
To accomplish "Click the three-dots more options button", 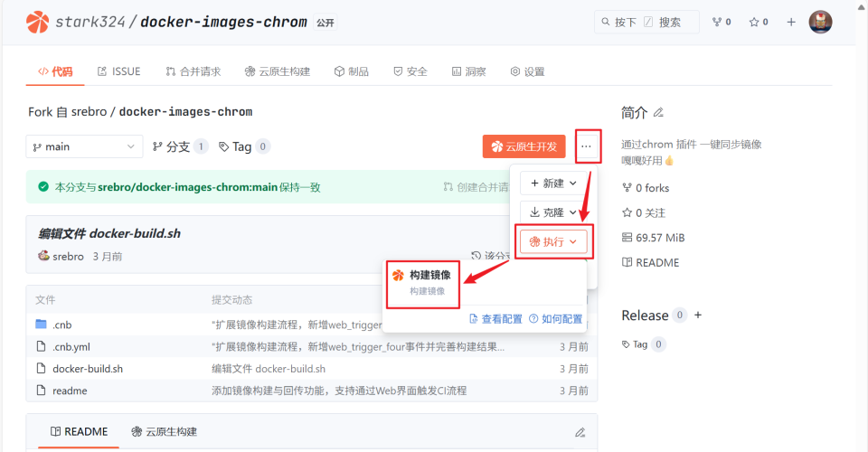I will coord(587,146).
